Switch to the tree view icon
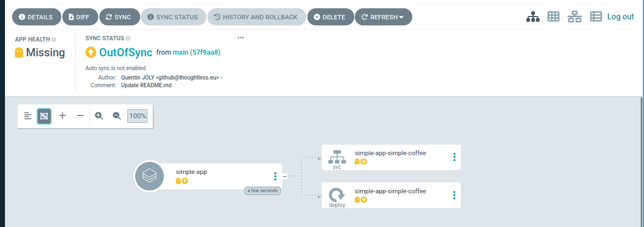 tap(533, 17)
